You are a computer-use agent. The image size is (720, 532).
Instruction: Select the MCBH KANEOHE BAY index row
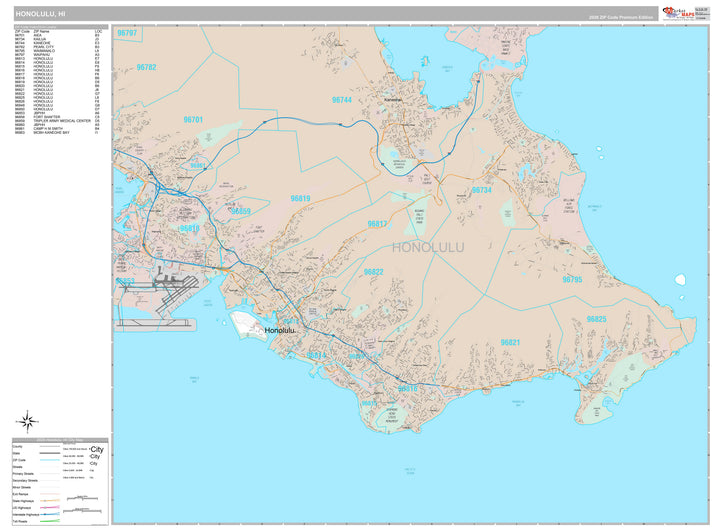(x=57, y=132)
